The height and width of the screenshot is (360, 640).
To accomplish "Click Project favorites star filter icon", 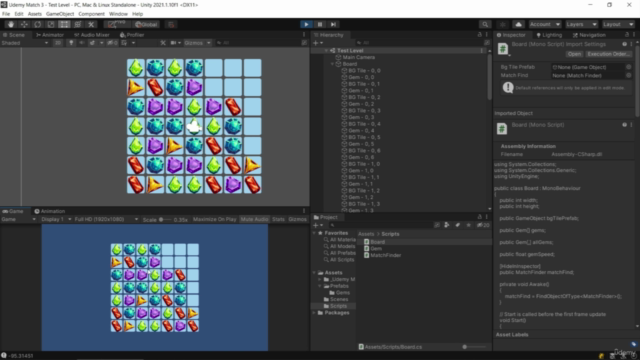I will (468, 225).
